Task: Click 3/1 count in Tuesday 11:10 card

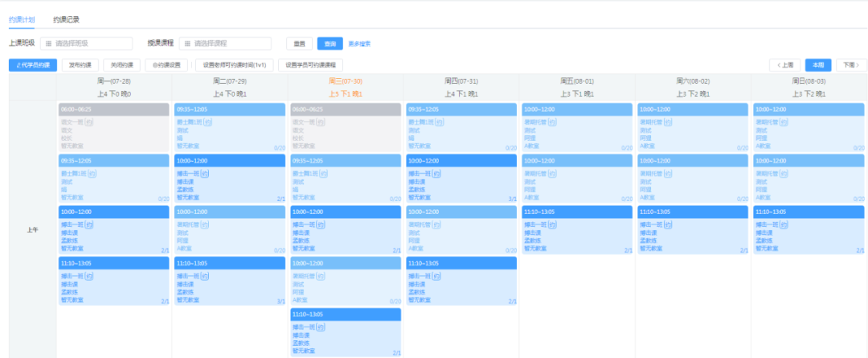Action: click(x=280, y=302)
